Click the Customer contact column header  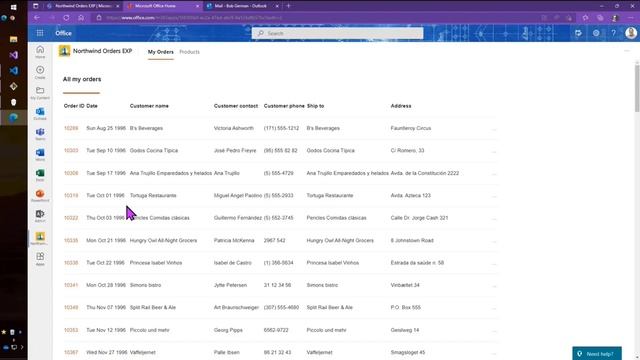tap(236, 106)
